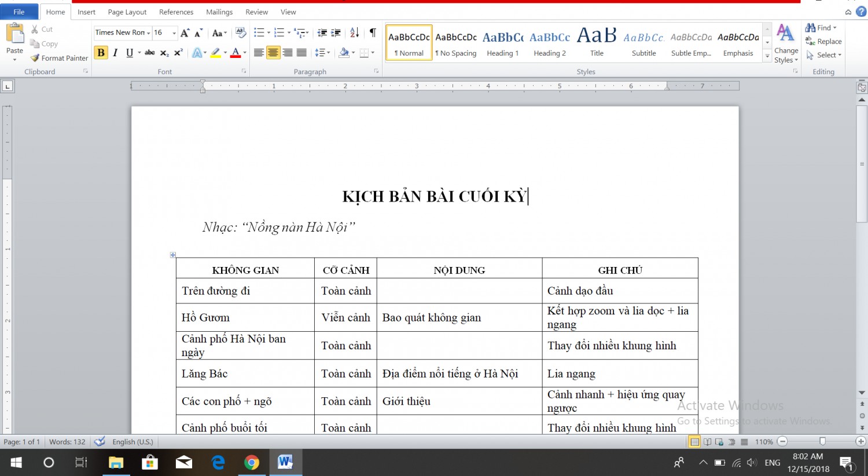Open the File tab

19,12
